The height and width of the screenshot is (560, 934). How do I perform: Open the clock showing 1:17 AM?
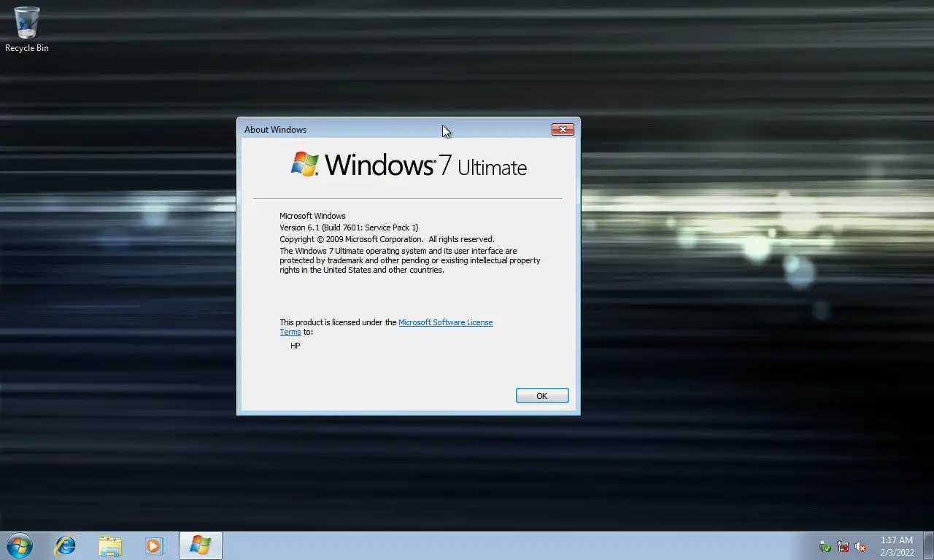click(896, 540)
